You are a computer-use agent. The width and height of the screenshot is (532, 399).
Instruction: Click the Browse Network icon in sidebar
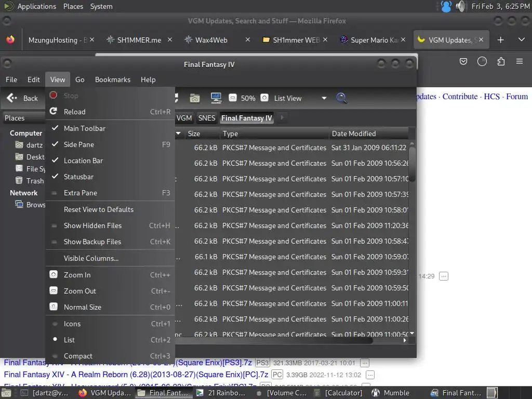tap(19, 204)
